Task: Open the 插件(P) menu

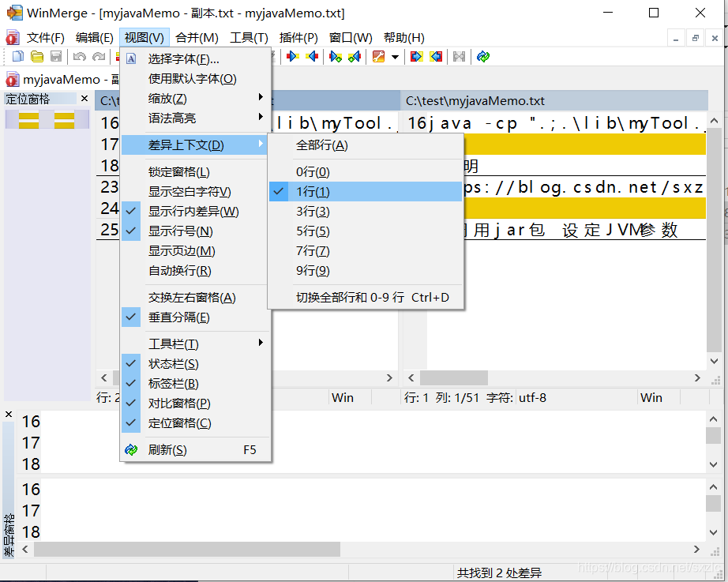Action: (298, 38)
